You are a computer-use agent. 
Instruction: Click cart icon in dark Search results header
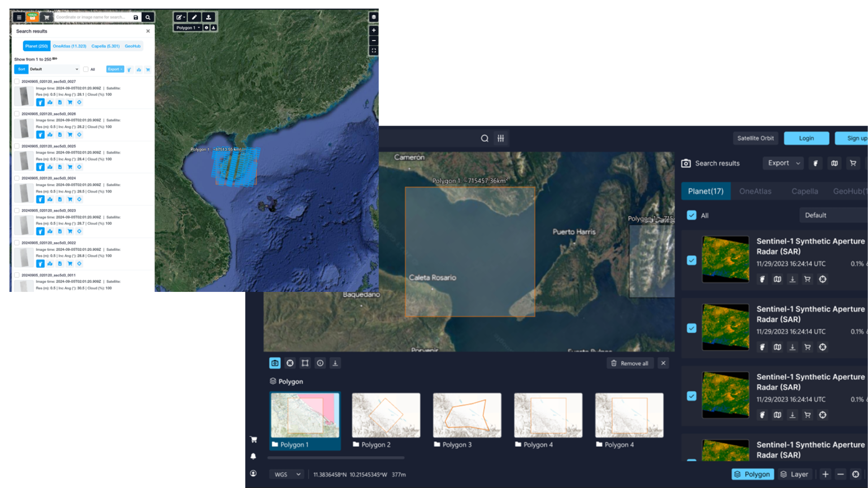(853, 163)
